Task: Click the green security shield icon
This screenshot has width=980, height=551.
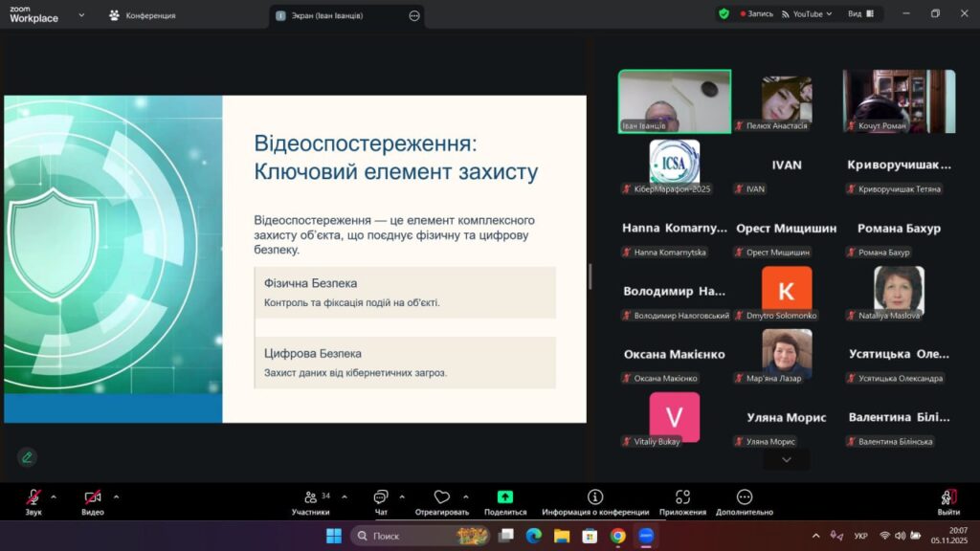Action: pyautogui.click(x=724, y=14)
